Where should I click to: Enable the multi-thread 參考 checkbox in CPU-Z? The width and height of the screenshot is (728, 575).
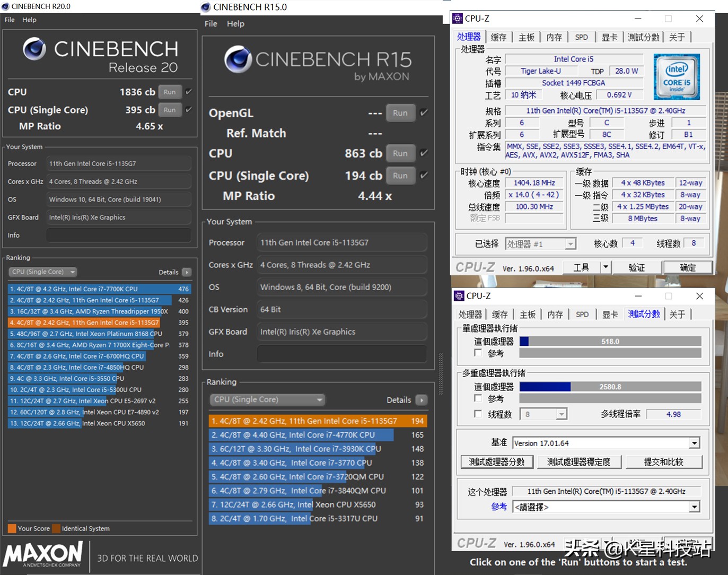click(x=478, y=398)
